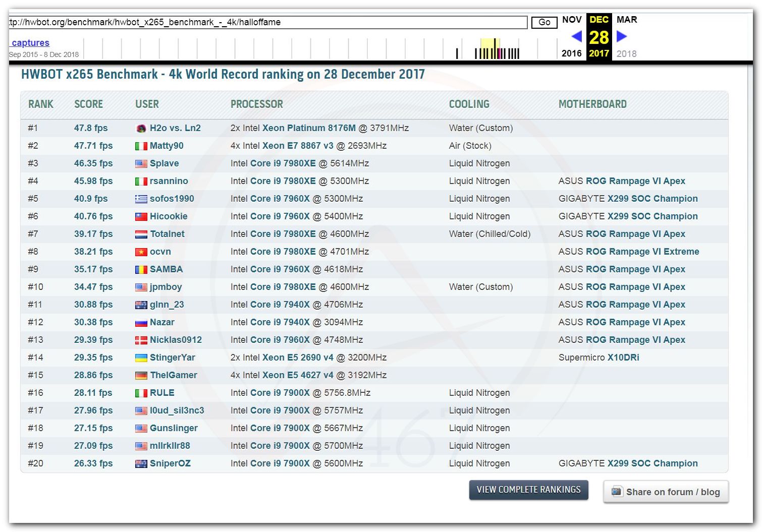Click the Australia flag beside glnn_23

[x=141, y=305]
